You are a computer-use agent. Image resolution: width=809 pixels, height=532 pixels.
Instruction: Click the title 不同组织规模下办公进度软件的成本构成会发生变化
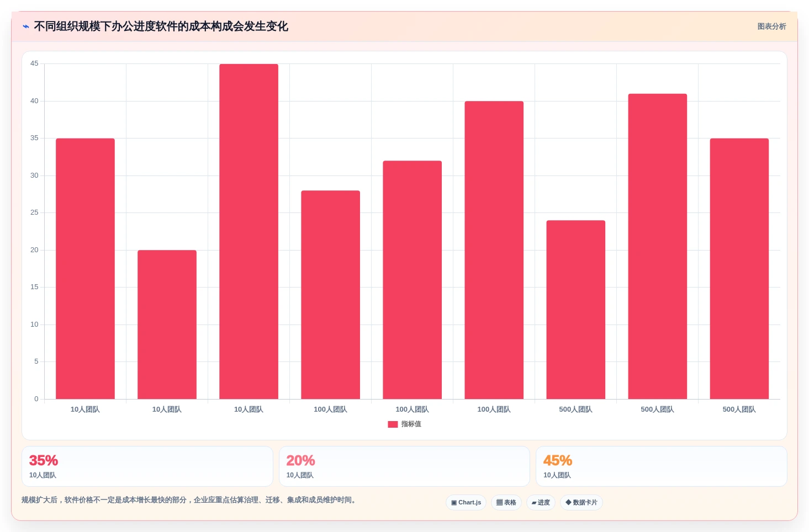(161, 26)
